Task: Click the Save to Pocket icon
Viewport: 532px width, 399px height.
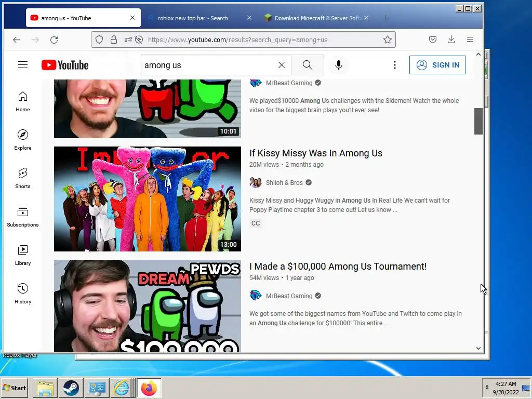Action: pyautogui.click(x=433, y=39)
